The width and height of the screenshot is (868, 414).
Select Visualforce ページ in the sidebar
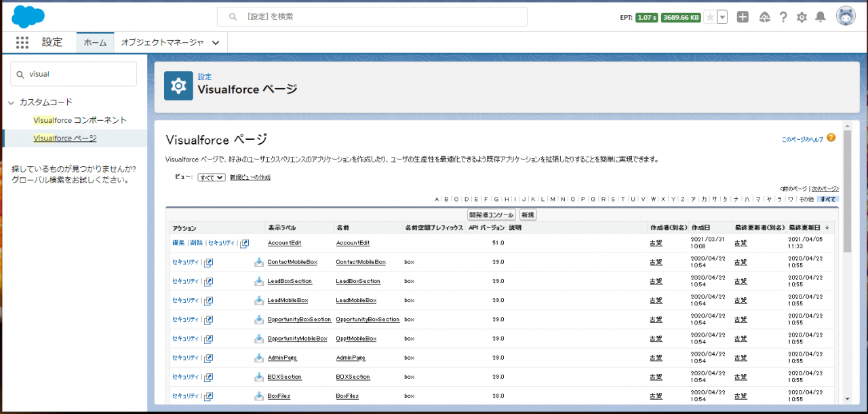(x=65, y=138)
